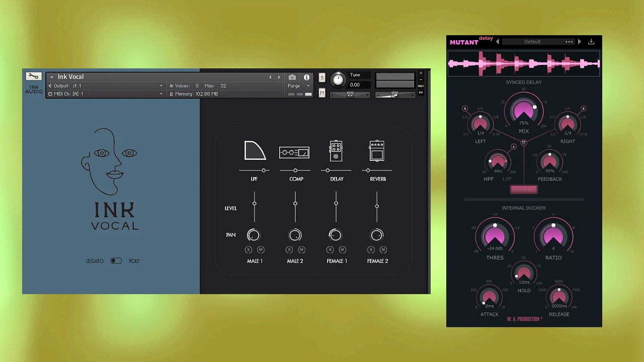Go to next instrument arrow

(279, 77)
